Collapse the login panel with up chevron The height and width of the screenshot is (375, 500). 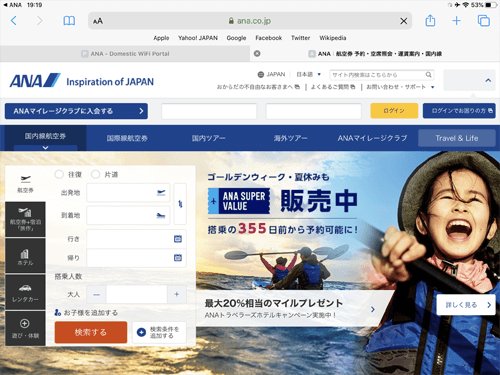[488, 80]
